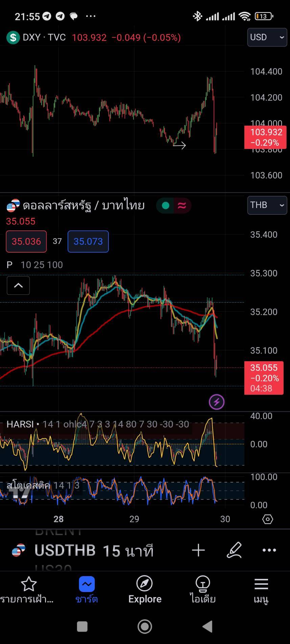Tap the green market status dot
Viewport: 290px width, 644px height.
pos(165,205)
